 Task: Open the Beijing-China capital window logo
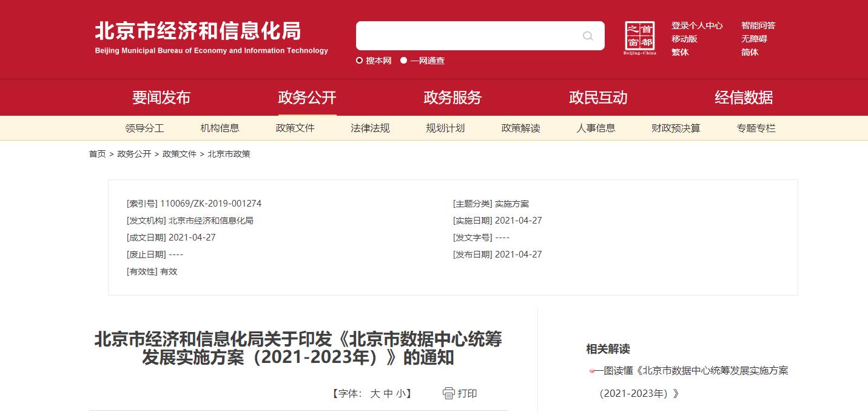coord(640,38)
